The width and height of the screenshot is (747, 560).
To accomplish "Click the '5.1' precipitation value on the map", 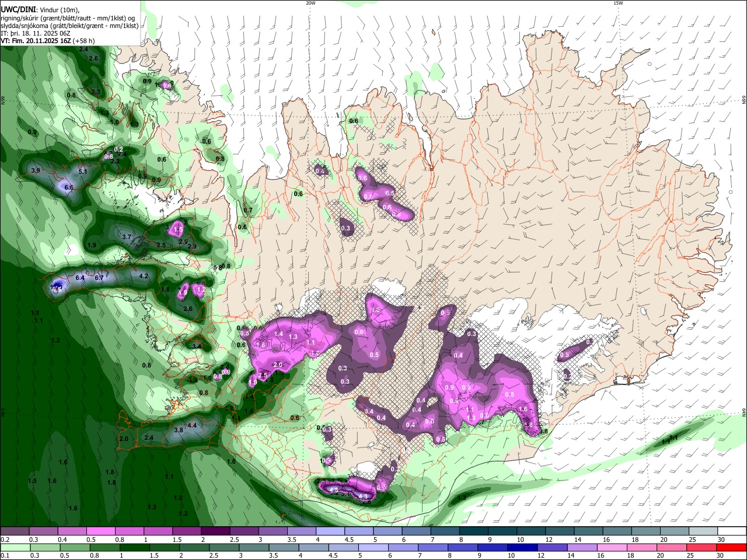I will pos(82,171).
